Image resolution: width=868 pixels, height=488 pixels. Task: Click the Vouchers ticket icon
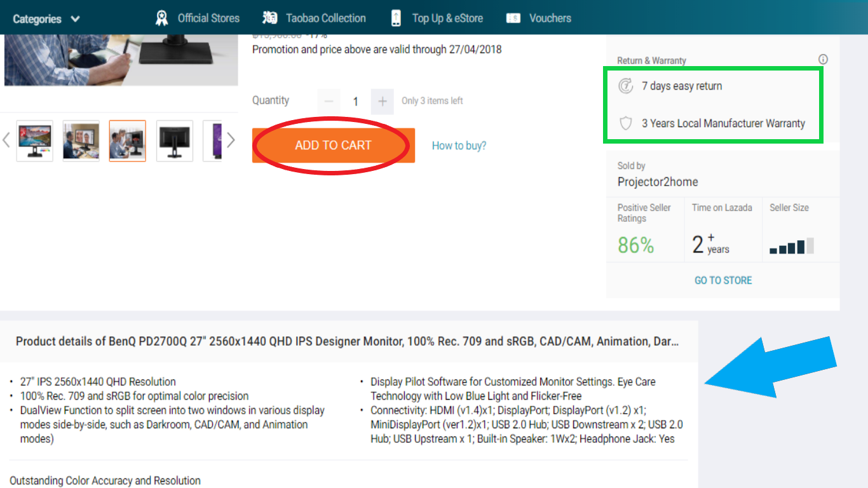pos(513,18)
